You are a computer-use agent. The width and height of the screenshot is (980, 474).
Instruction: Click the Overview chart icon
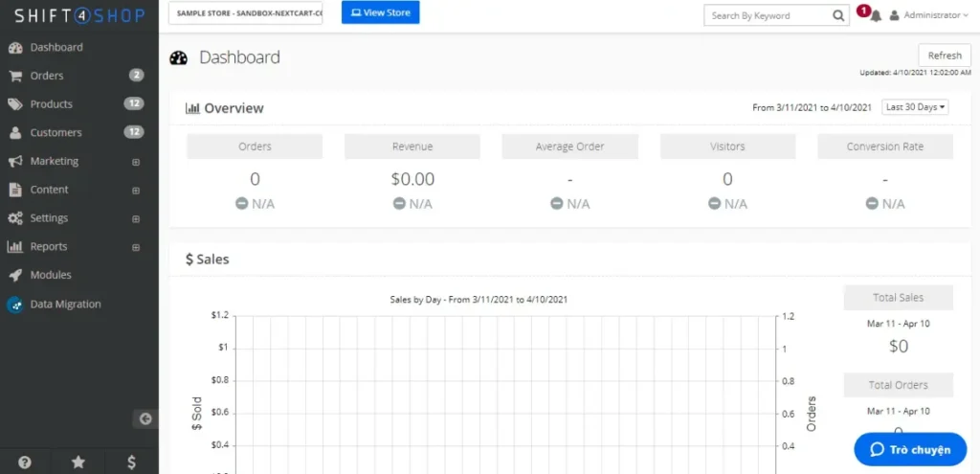coord(192,108)
